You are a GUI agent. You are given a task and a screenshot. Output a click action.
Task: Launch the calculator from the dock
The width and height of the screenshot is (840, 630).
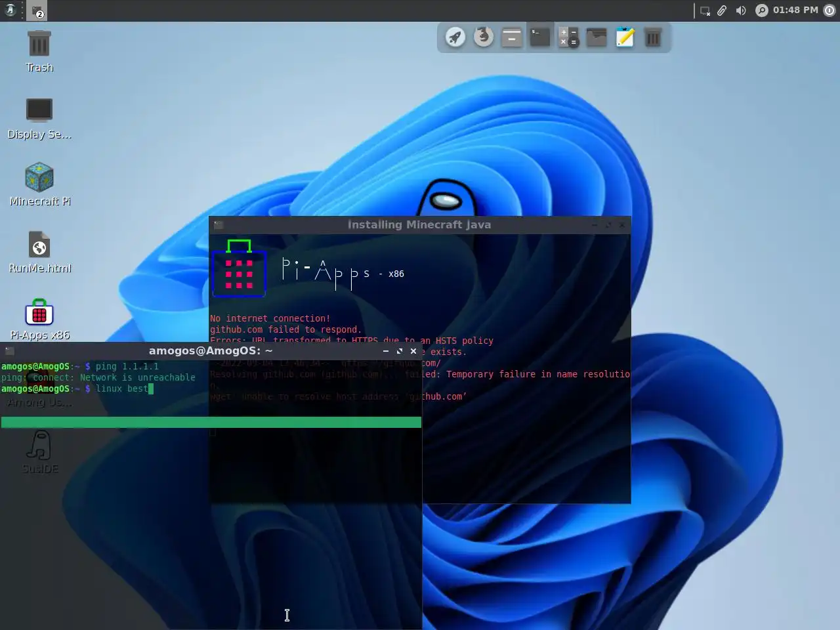(x=568, y=37)
